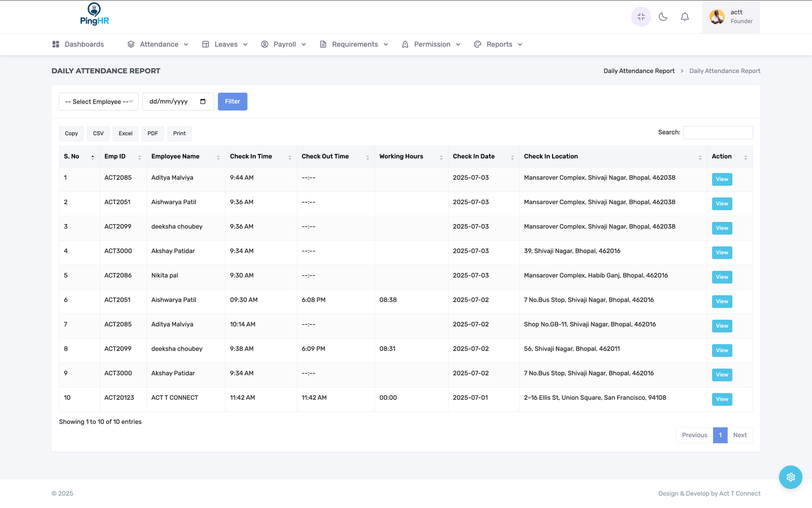Go to the Next page
Image resolution: width=812 pixels, height=508 pixels.
point(739,435)
